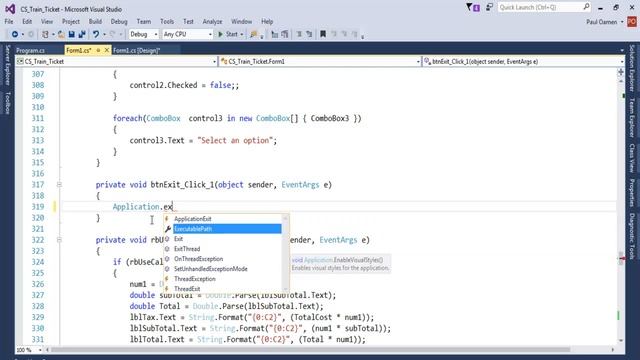Click the comment out lines icon
The height and width of the screenshot is (360, 640).
tap(299, 34)
